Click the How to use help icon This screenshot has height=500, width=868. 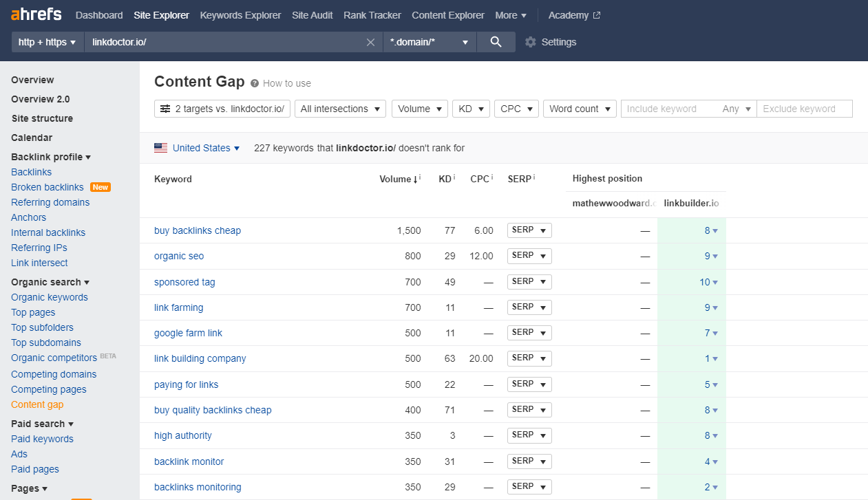point(255,83)
